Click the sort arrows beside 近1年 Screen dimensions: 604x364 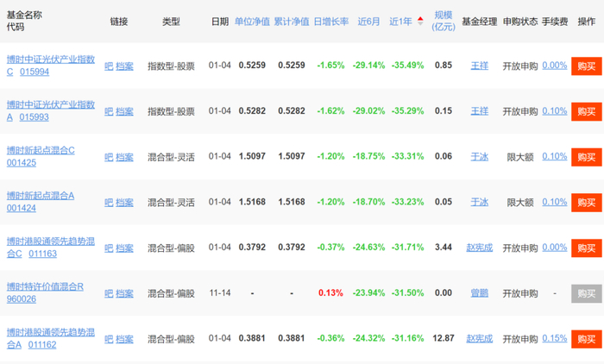(420, 21)
